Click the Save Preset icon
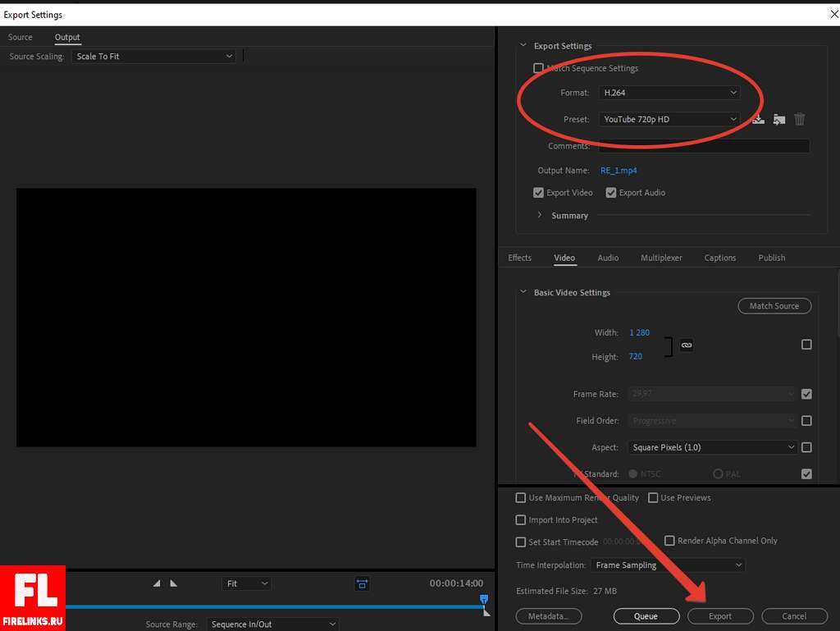 pyautogui.click(x=758, y=119)
